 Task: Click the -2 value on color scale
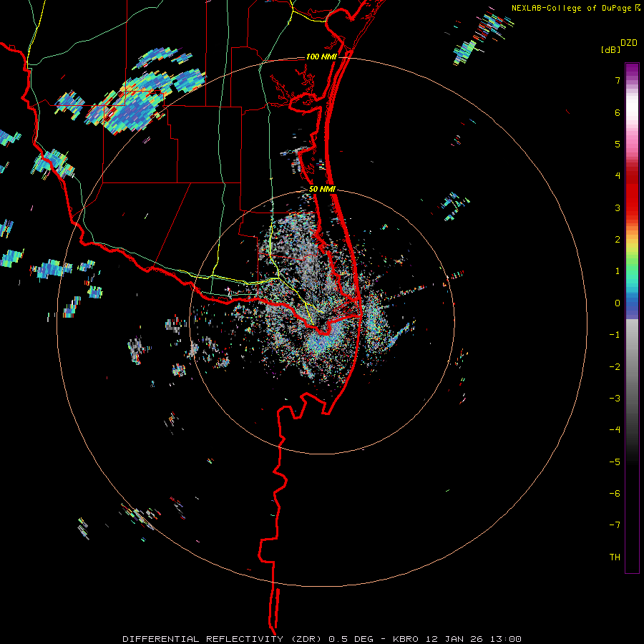click(x=615, y=367)
